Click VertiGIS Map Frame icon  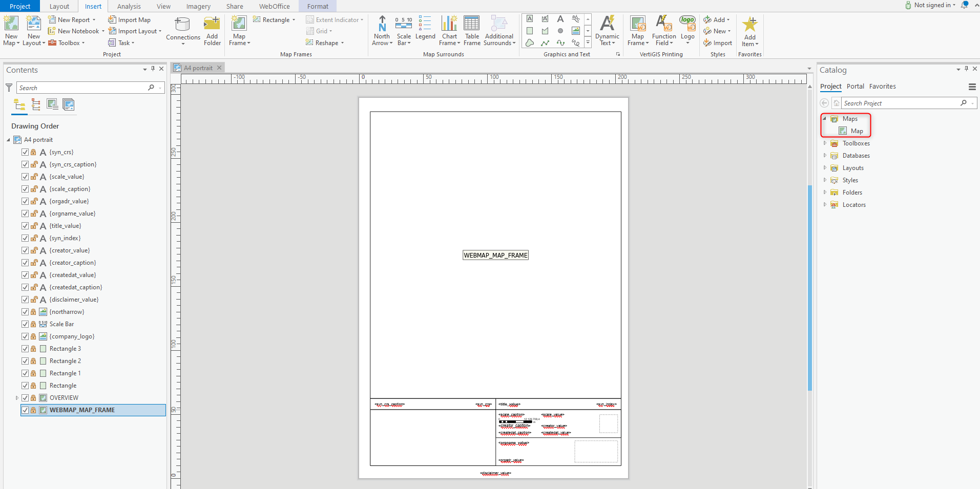pos(638,24)
